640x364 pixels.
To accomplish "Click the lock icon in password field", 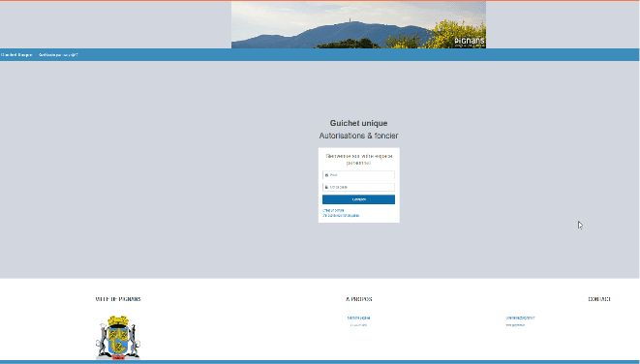I will click(x=326, y=187).
